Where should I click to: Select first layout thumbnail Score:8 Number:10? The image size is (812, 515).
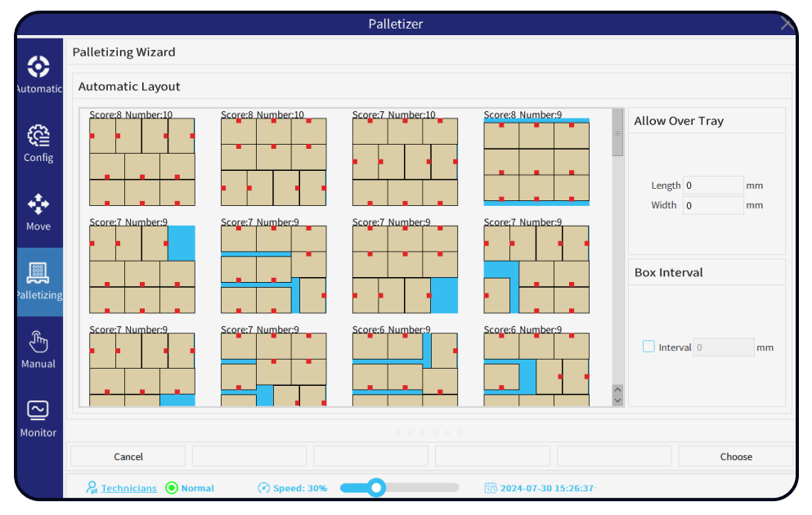click(x=142, y=162)
